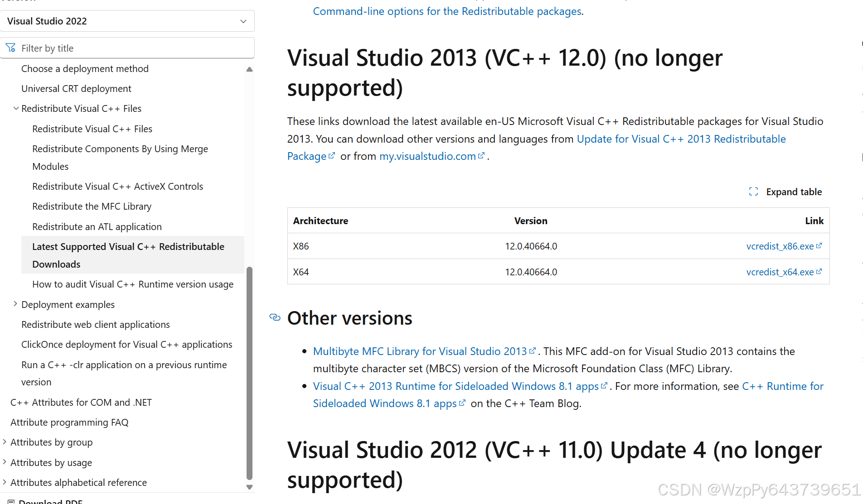
Task: Click the X64 architecture cell
Action: tap(301, 272)
